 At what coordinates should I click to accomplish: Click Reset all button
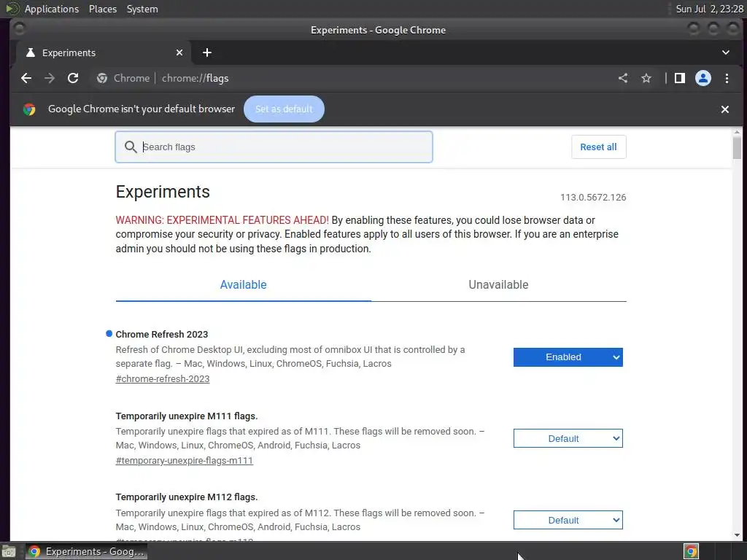[x=598, y=147]
